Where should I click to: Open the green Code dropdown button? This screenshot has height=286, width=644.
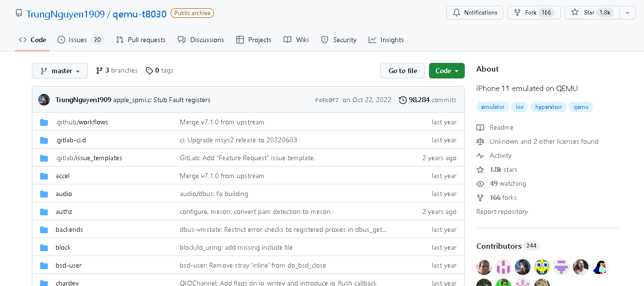tap(446, 71)
